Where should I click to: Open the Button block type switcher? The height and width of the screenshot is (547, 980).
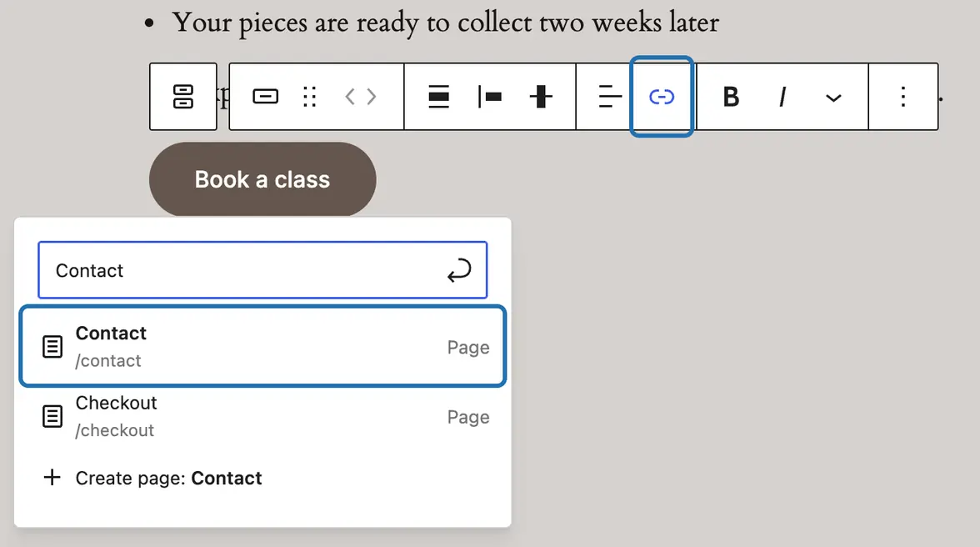[x=265, y=96]
